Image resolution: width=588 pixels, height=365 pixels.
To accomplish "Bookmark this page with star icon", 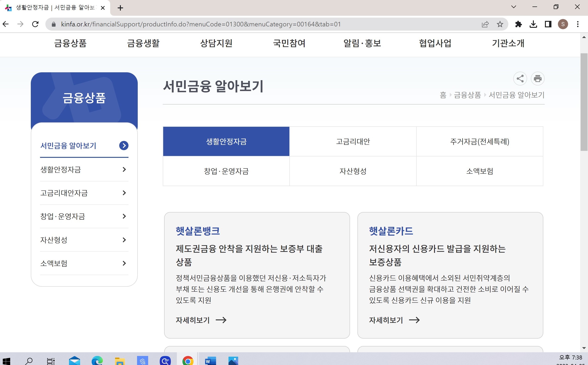I will [x=500, y=24].
